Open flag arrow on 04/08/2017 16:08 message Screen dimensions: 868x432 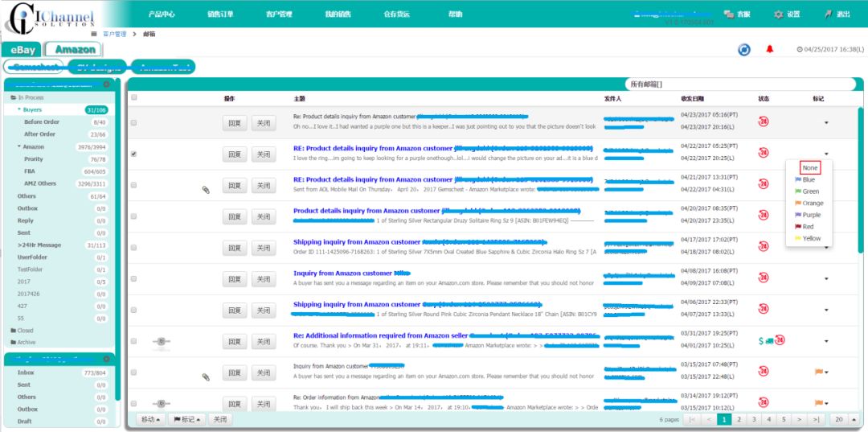[826, 278]
